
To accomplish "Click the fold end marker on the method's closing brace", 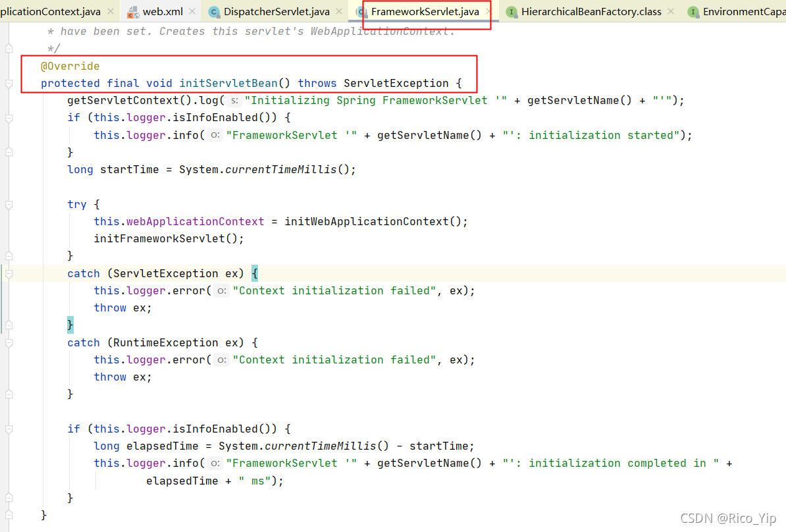I will coord(9,515).
